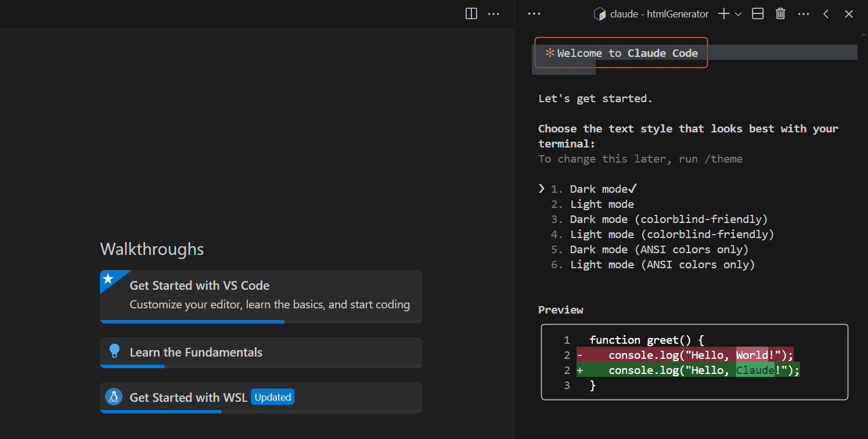Click the Welcome to Claude Code banner
The height and width of the screenshot is (439, 868).
621,53
